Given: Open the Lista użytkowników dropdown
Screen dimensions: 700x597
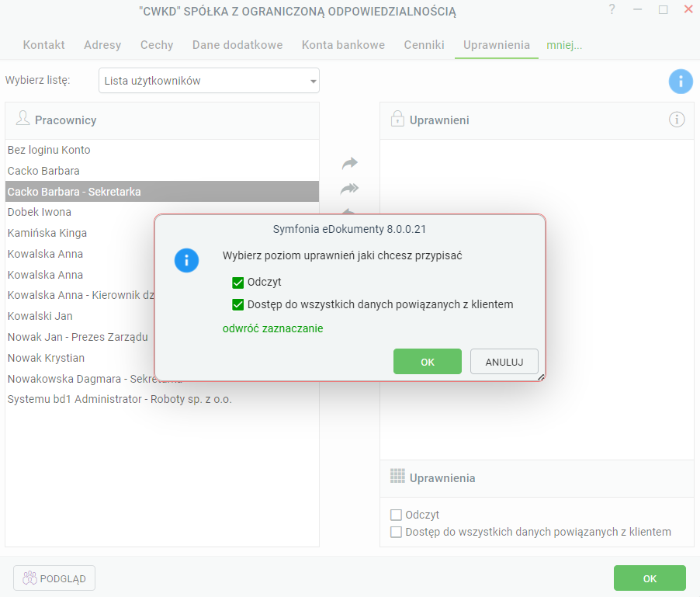Looking at the screenshot, I should (x=209, y=81).
